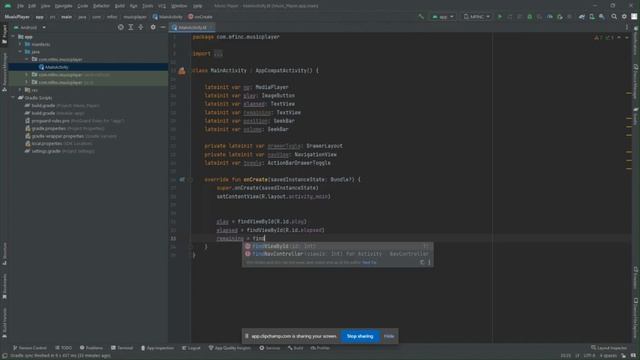The height and width of the screenshot is (360, 640).
Task: Collapse the java folder node
Action: (x=20, y=52)
